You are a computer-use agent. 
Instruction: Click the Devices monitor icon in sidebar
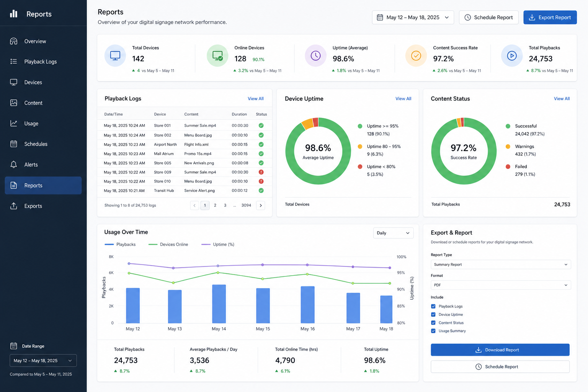tap(14, 82)
